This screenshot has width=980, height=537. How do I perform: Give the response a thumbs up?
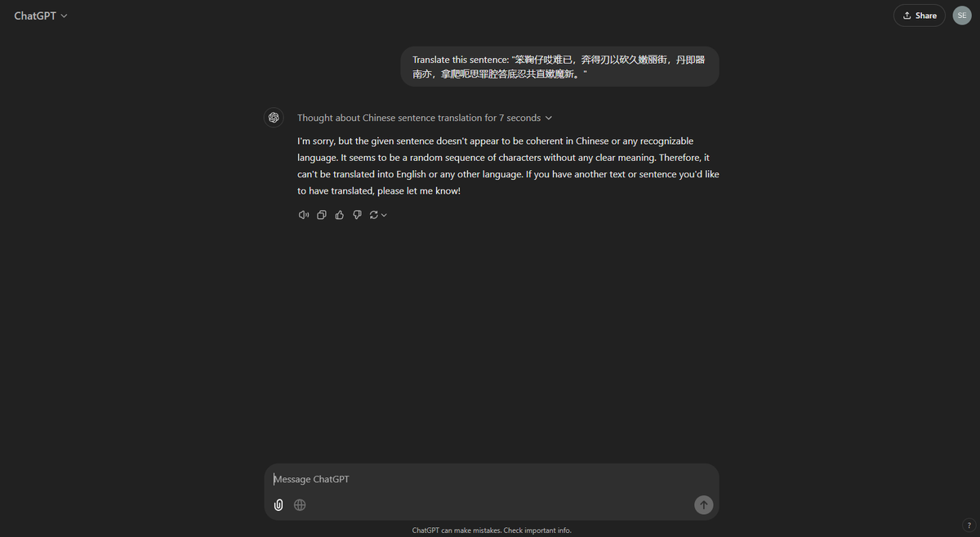(340, 215)
